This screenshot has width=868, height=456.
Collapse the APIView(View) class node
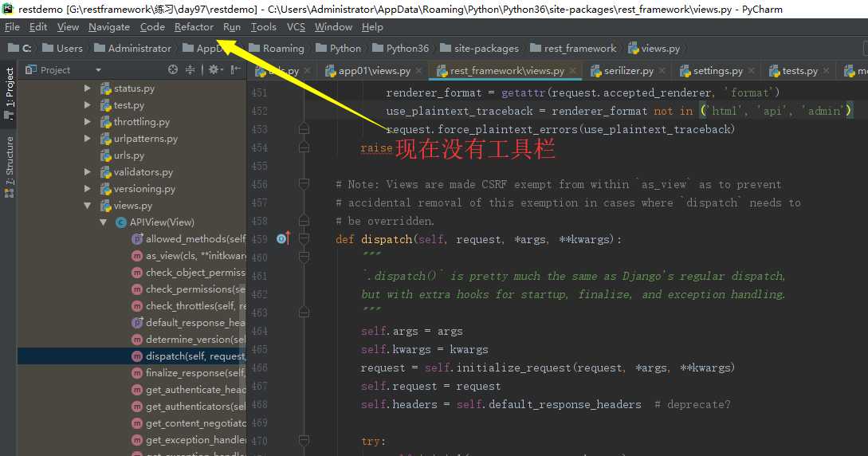point(104,222)
